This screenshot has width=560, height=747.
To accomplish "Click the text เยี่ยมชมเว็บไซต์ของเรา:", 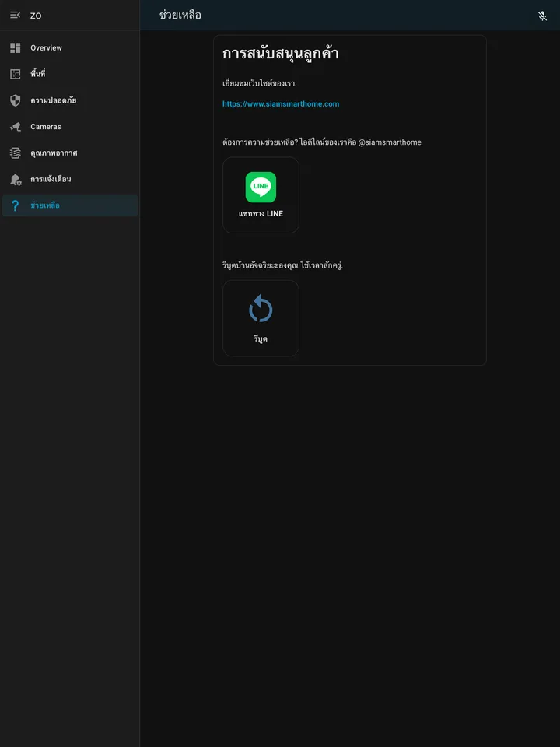I will 260,84.
